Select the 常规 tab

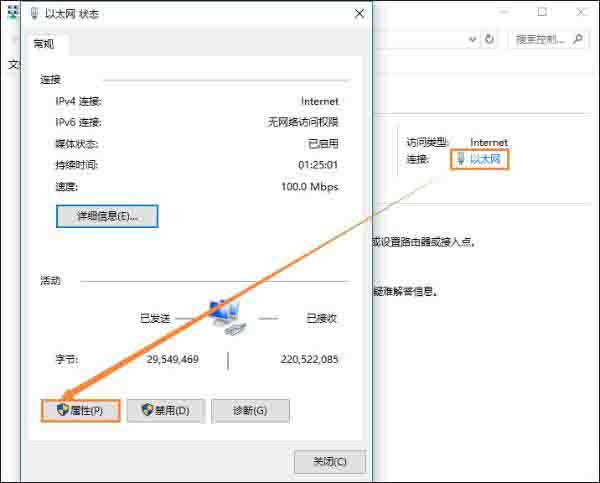[x=46, y=44]
